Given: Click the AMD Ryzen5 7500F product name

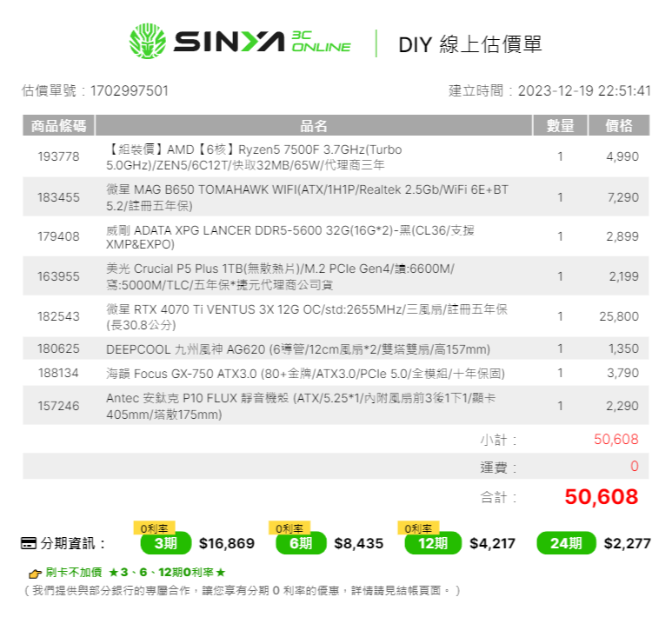Looking at the screenshot, I should tap(254, 156).
